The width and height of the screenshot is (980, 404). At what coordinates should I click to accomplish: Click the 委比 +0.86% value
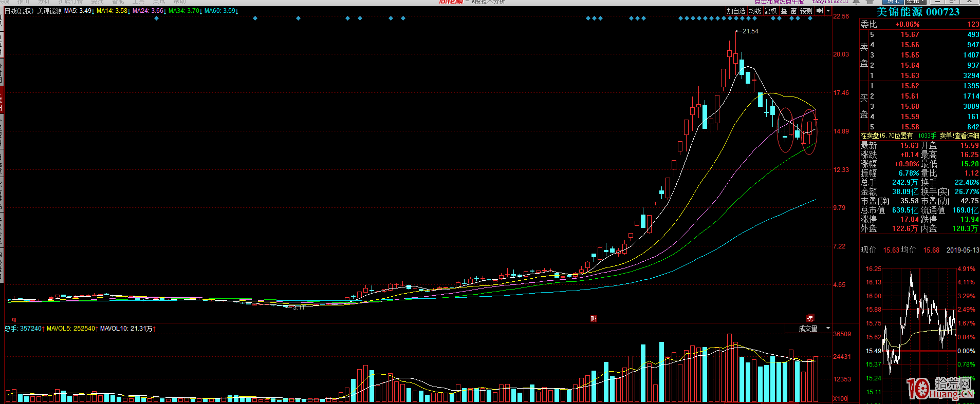(908, 24)
